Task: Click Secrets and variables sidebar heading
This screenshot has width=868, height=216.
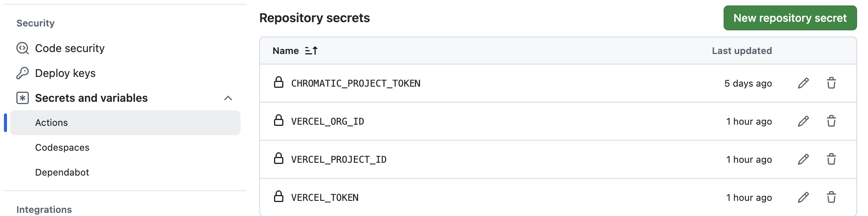Action: tap(91, 98)
